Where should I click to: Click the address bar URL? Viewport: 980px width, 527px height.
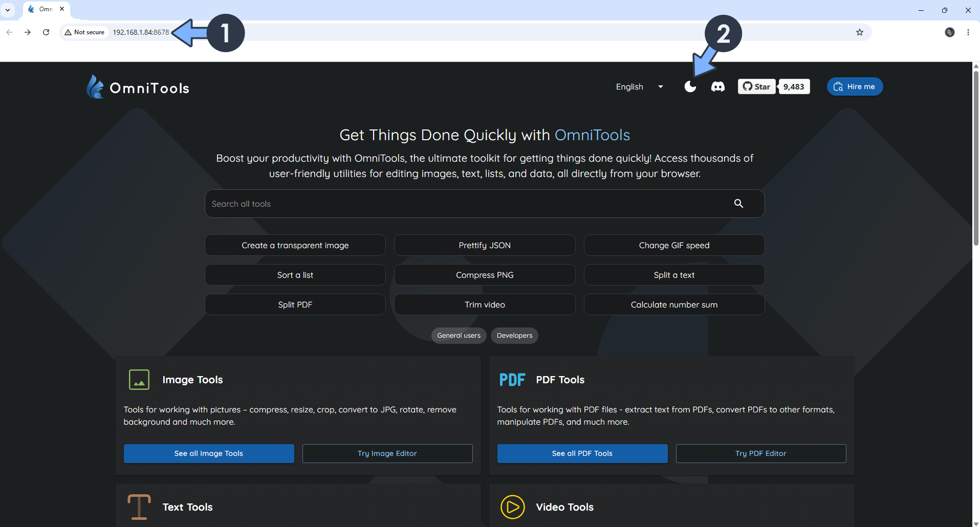[x=141, y=32]
